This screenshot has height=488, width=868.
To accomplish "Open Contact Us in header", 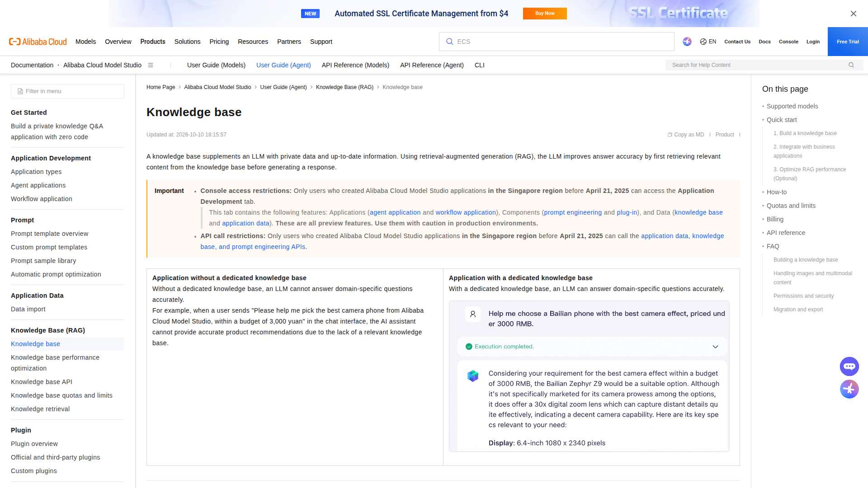I will [737, 42].
